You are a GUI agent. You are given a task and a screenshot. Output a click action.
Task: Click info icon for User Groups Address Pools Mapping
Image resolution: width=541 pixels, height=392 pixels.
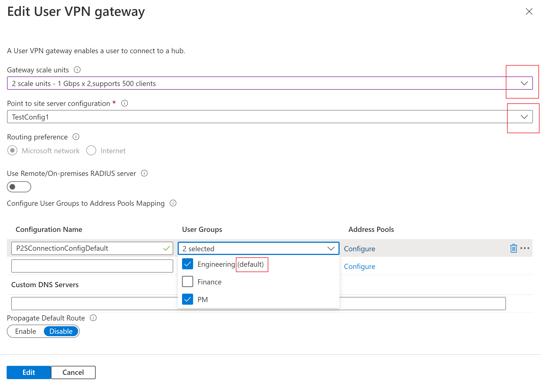[173, 203]
